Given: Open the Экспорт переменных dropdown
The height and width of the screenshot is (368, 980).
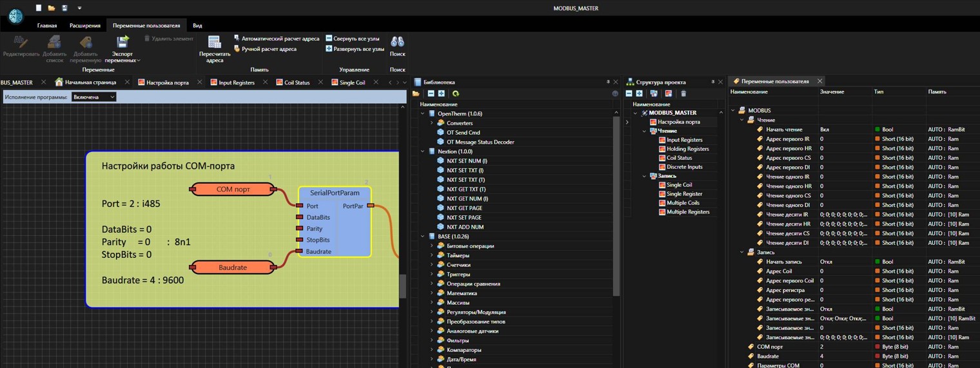Looking at the screenshot, I should (x=122, y=50).
